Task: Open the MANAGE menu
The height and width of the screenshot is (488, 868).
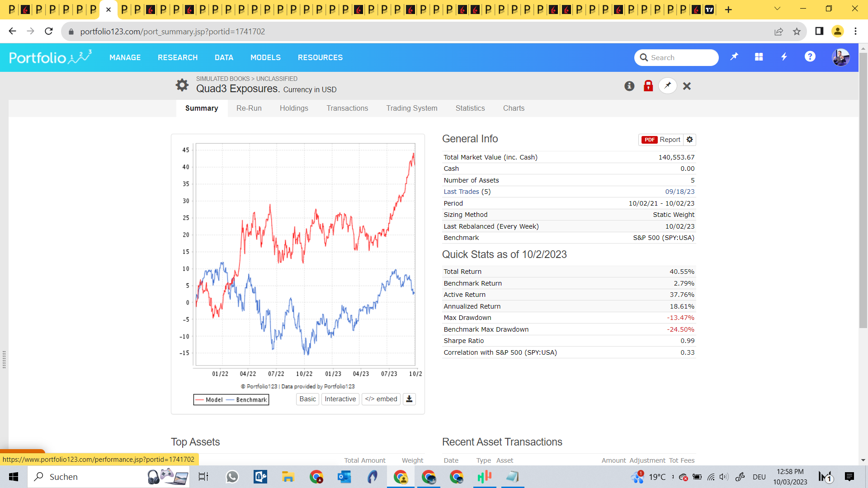Action: [125, 57]
